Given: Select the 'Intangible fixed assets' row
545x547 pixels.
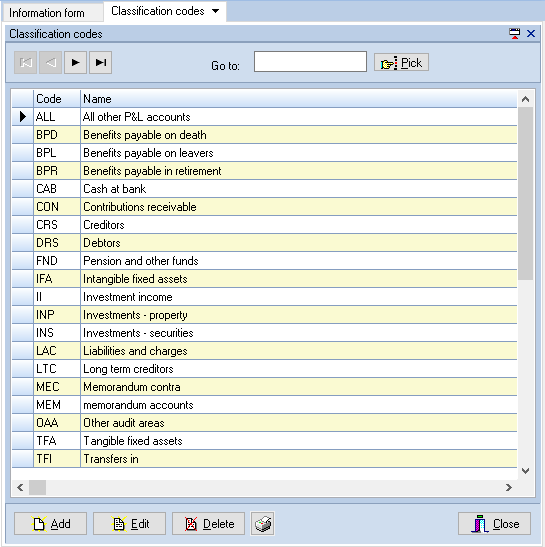Looking at the screenshot, I should pyautogui.click(x=264, y=279).
